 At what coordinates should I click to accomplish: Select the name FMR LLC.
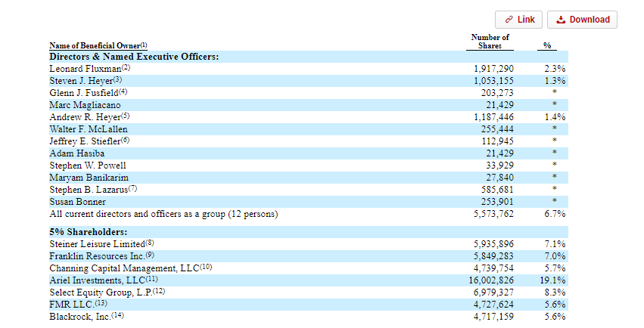coord(72,305)
